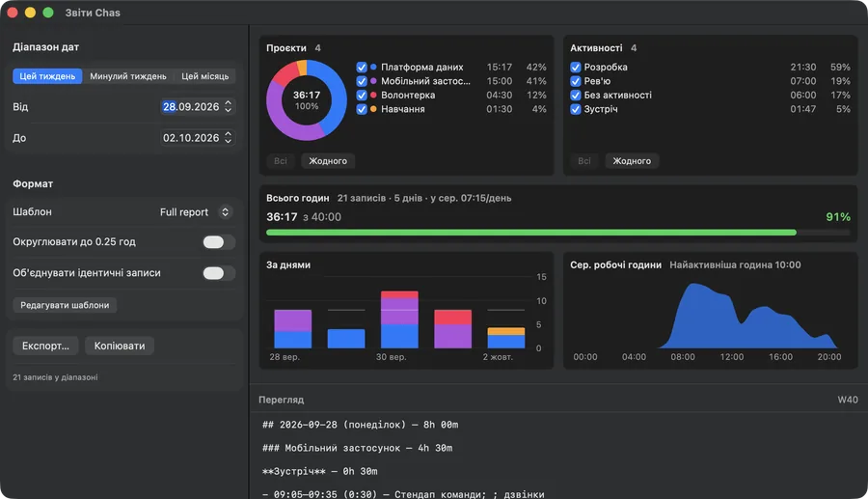The height and width of the screenshot is (499, 868).
Task: Click the Без активності time 06:00
Action: tap(802, 96)
